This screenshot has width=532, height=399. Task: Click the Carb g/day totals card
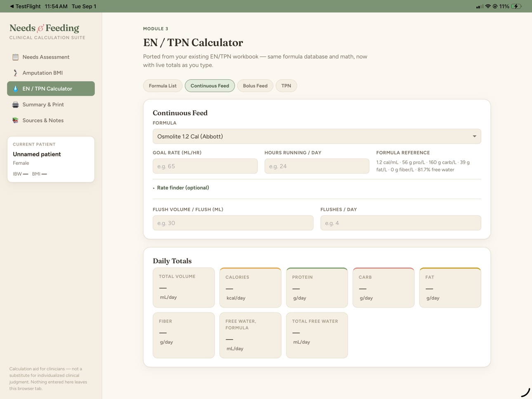[384, 288]
